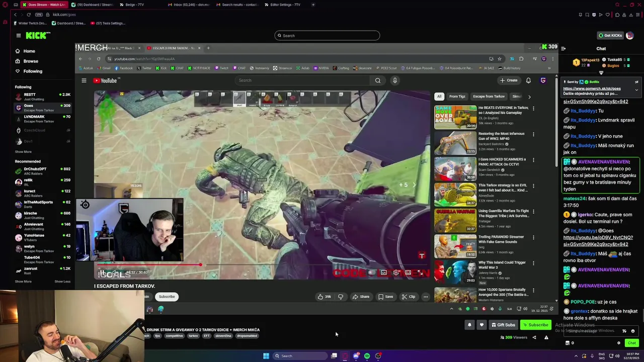Viewport: 644px width, 362px height.
Task: Select LVNDMARK in Following list
Action: tap(43, 119)
